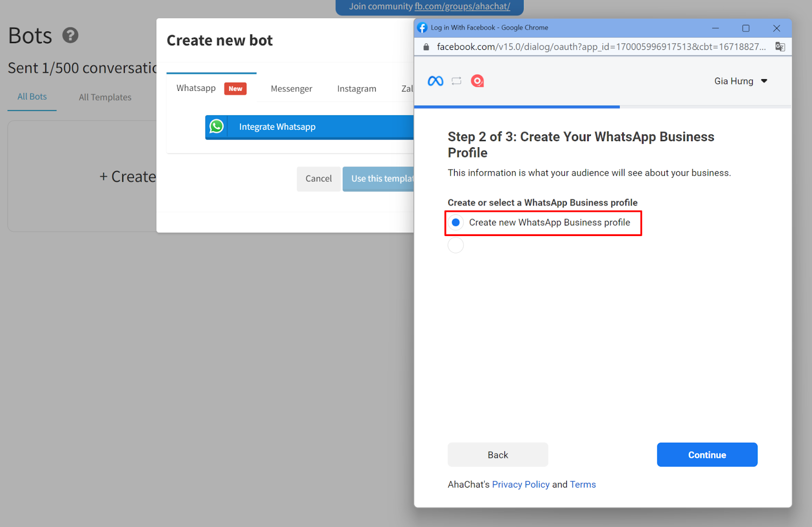Select Create new WhatsApp Business profile radio

coord(456,222)
